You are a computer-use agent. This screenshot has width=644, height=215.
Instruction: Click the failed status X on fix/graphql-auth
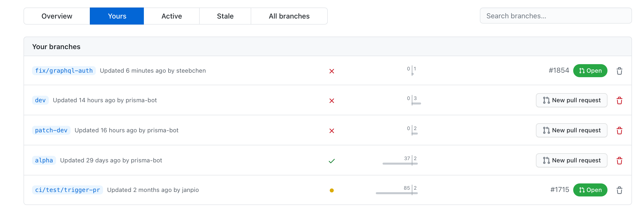pos(332,71)
